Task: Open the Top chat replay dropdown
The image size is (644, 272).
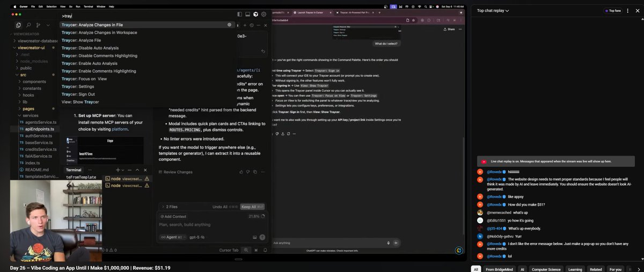Action: click(x=493, y=10)
